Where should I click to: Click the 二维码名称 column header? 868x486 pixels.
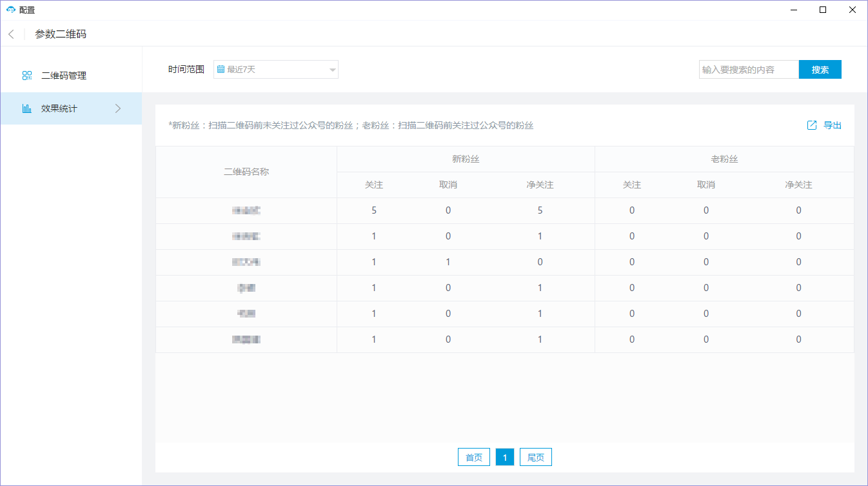tap(246, 172)
